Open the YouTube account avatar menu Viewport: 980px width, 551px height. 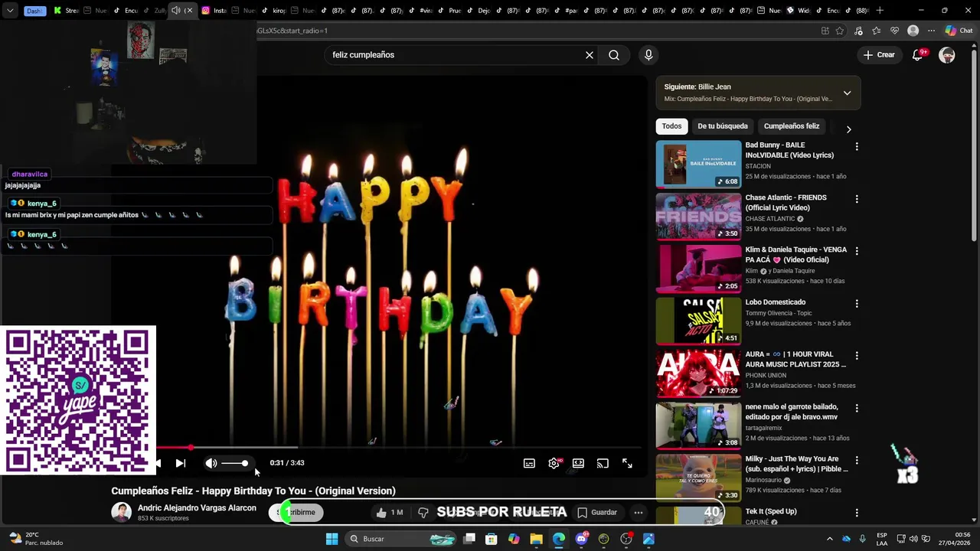[x=947, y=55]
